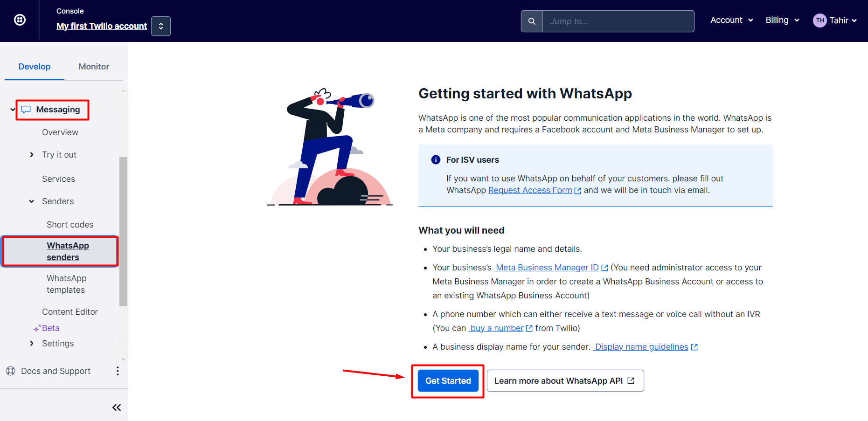Screen dimensions: 868x421
Task: Click the Messaging chat bubble icon
Action: tap(26, 110)
